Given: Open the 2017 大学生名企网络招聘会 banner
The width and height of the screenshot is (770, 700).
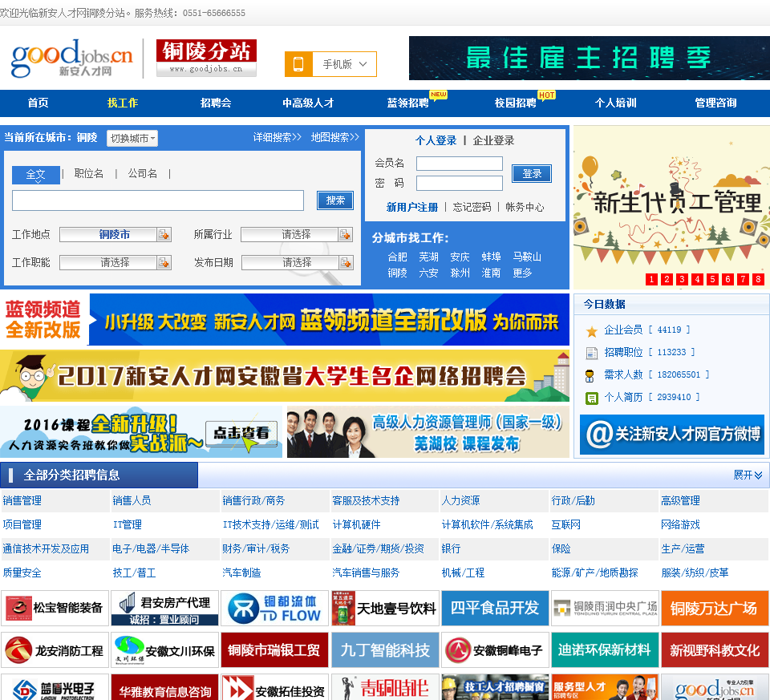Looking at the screenshot, I should (x=285, y=375).
